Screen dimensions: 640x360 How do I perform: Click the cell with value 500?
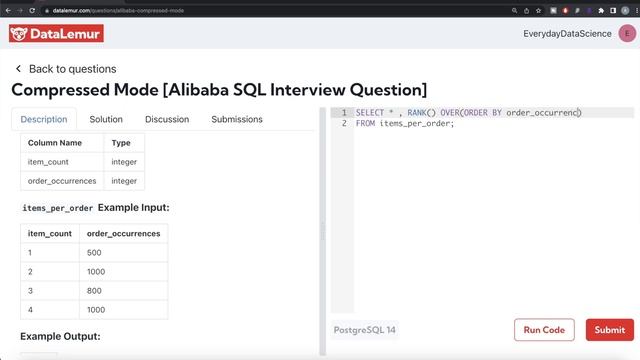[x=124, y=253]
